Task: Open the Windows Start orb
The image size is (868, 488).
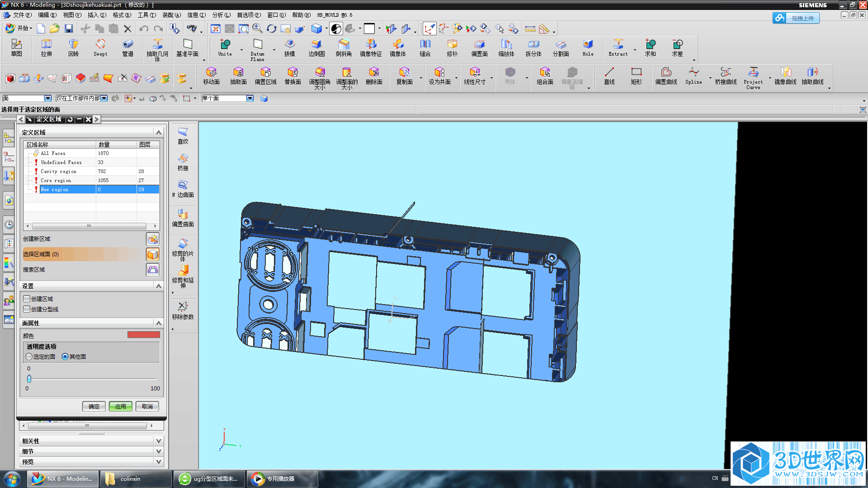Action: click(12, 479)
